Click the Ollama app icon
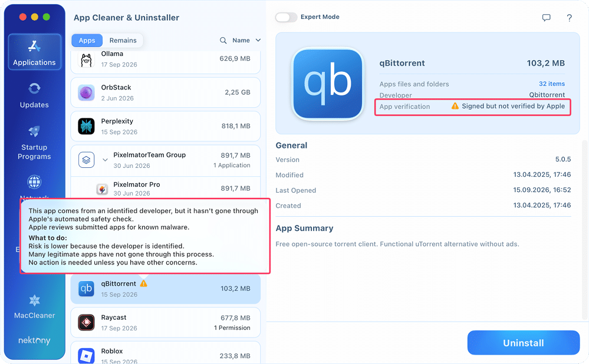 [87, 60]
